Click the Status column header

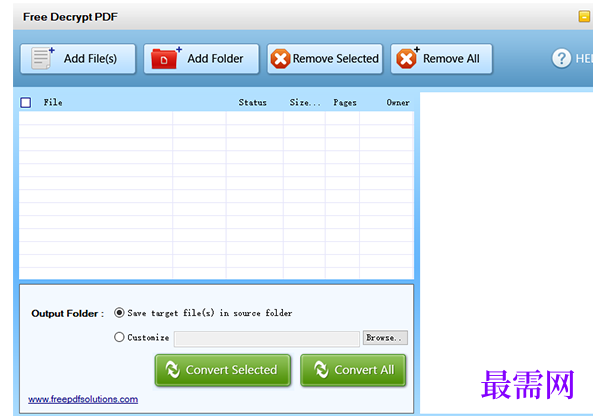click(253, 102)
